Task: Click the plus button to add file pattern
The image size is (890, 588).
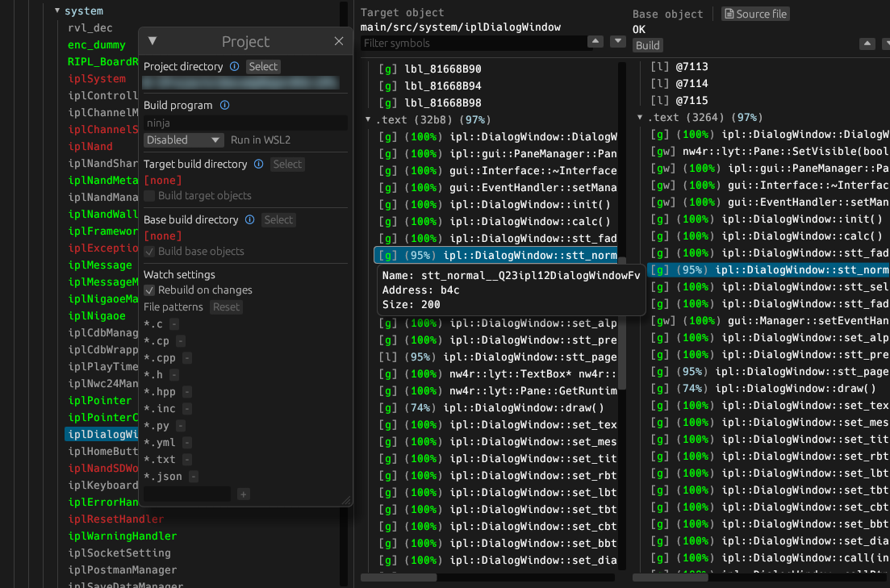Action: pyautogui.click(x=244, y=494)
